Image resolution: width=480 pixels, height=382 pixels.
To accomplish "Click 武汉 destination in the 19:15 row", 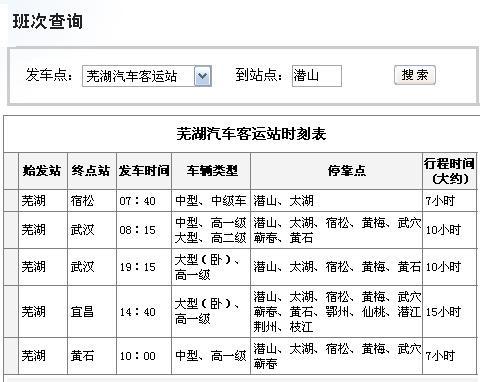I will 92,267.
